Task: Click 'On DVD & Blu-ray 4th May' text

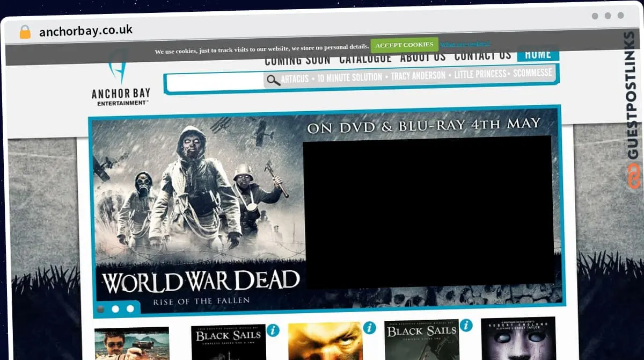Action: [x=423, y=126]
